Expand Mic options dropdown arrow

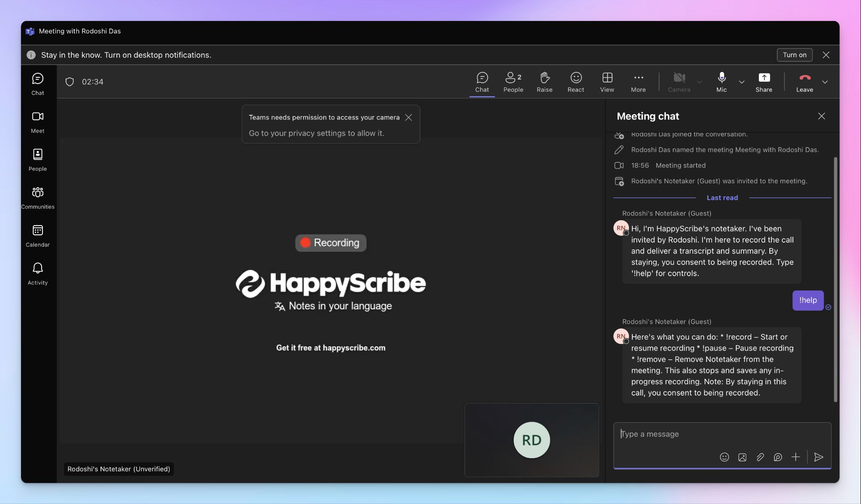[x=742, y=82]
